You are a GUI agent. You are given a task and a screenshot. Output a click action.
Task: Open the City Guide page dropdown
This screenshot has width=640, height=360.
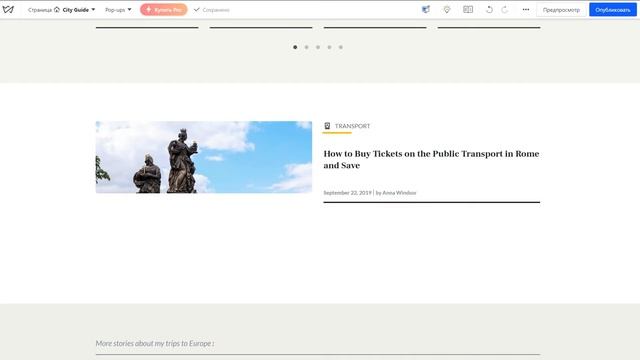click(79, 10)
